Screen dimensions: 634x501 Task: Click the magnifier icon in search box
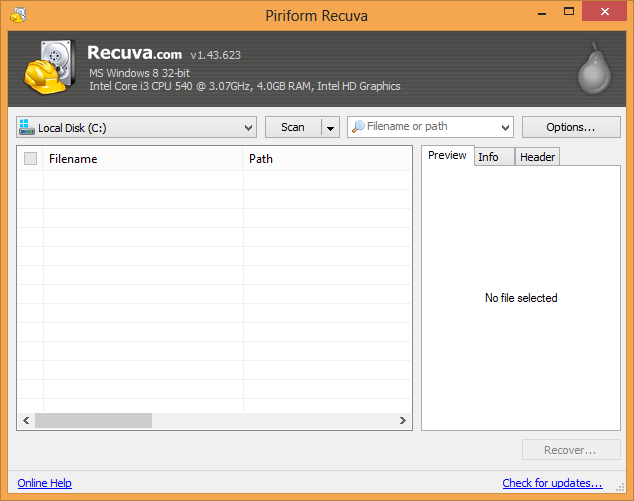click(x=358, y=127)
